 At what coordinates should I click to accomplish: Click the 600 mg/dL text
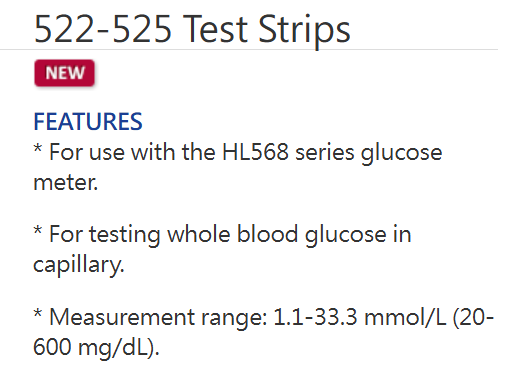96,347
